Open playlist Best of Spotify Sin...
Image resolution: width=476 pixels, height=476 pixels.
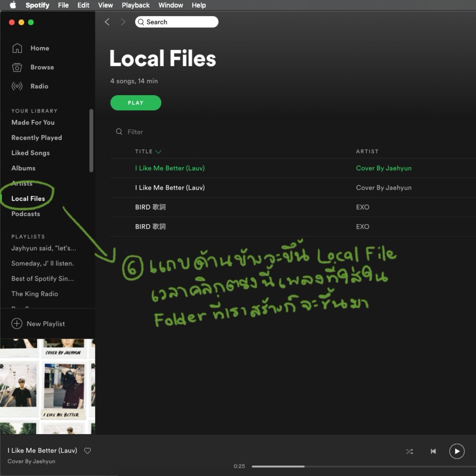(42, 278)
